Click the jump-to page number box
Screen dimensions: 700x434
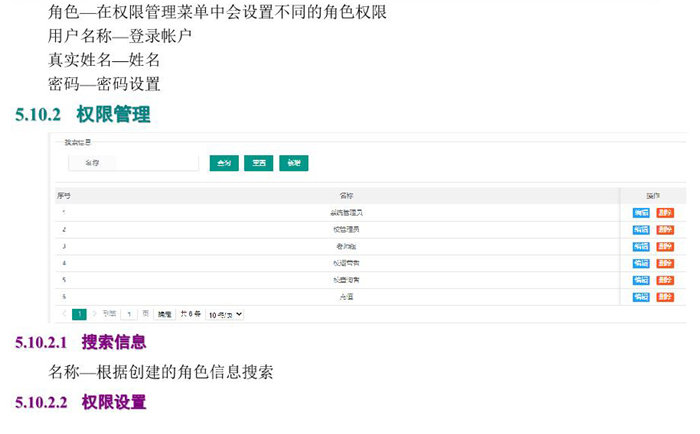tap(129, 314)
